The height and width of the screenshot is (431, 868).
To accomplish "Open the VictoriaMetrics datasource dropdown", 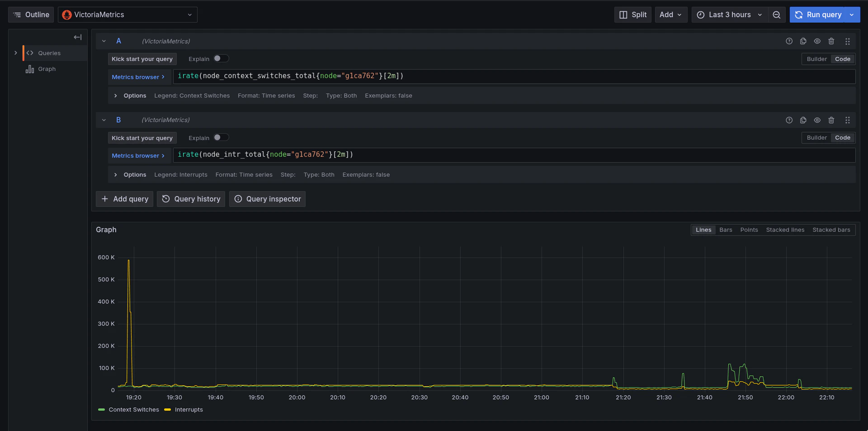I will click(x=127, y=14).
